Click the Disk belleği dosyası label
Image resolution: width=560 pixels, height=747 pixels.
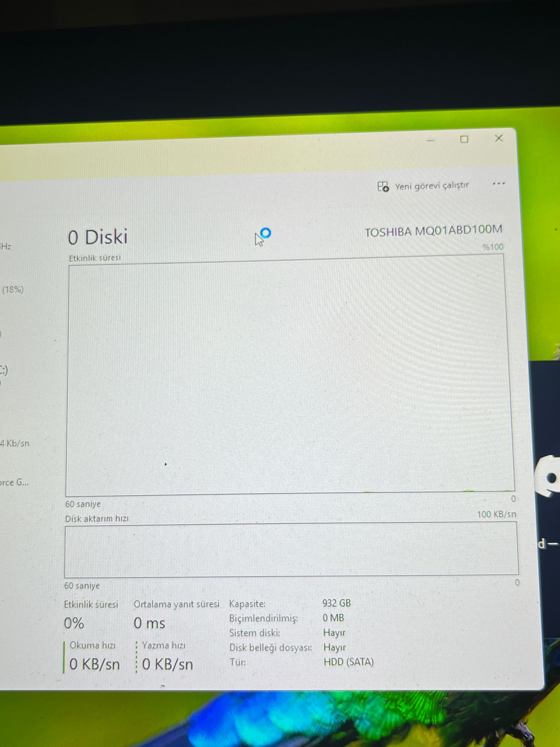pyautogui.click(x=271, y=647)
